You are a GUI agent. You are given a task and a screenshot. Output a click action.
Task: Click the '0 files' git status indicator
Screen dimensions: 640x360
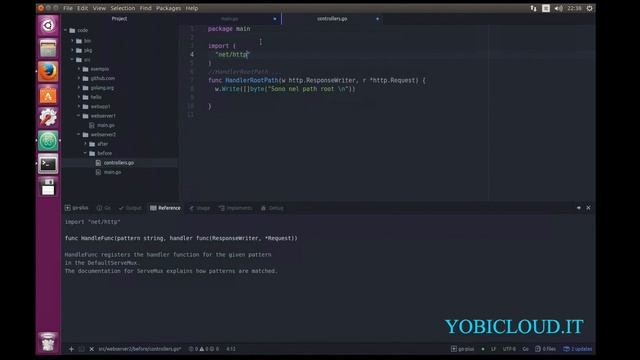point(545,349)
